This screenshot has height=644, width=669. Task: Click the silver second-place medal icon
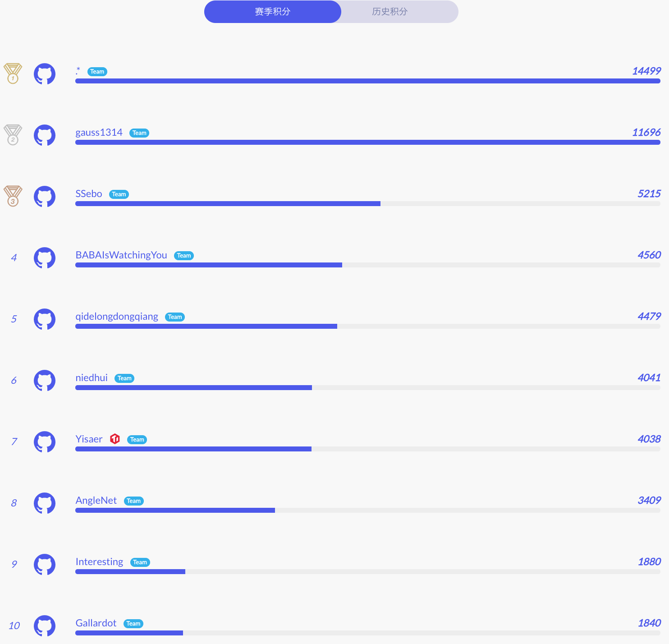(13, 134)
